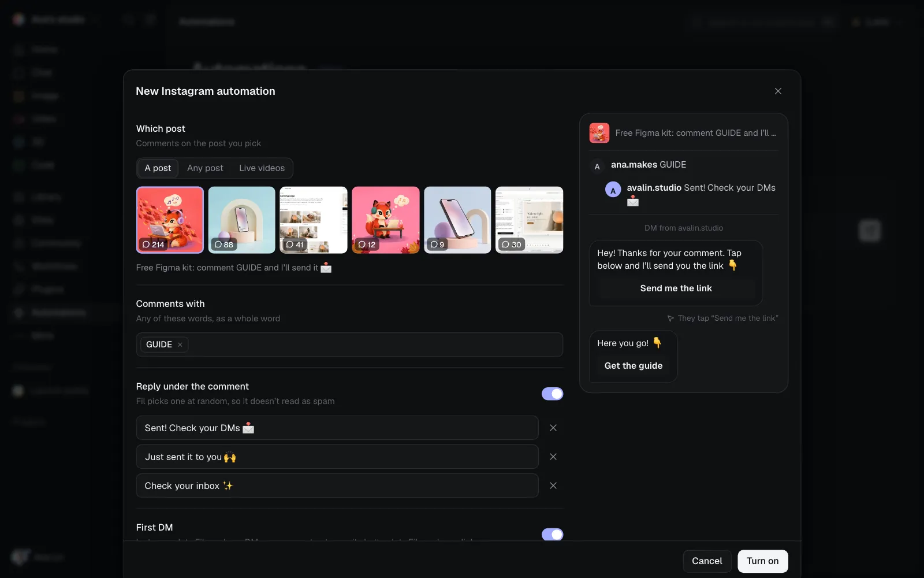Select the tilted phone post with 9 comments
The height and width of the screenshot is (578, 924).
(x=457, y=220)
